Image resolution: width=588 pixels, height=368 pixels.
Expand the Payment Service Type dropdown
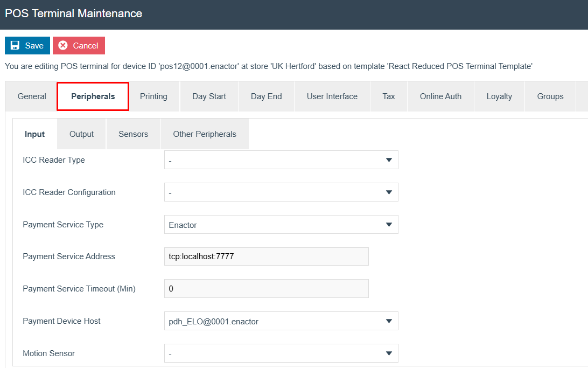[x=281, y=225]
